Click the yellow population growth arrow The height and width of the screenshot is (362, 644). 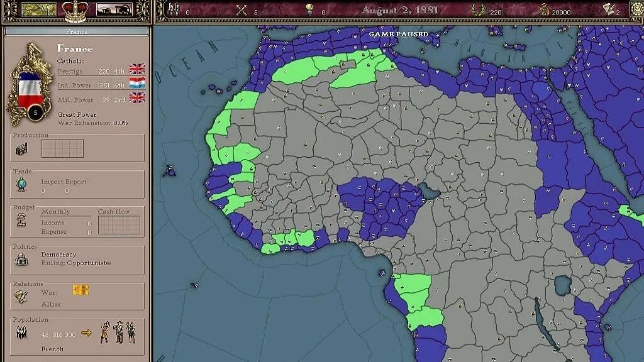pos(86,332)
